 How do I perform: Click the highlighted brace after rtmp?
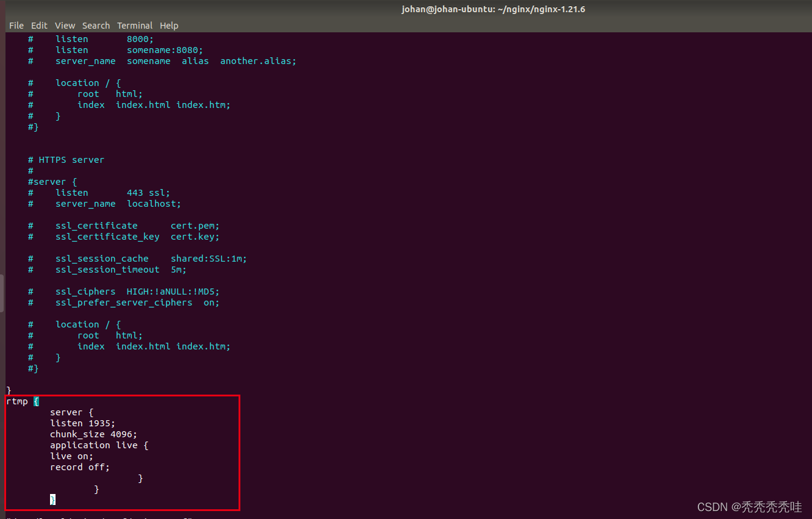click(x=36, y=401)
